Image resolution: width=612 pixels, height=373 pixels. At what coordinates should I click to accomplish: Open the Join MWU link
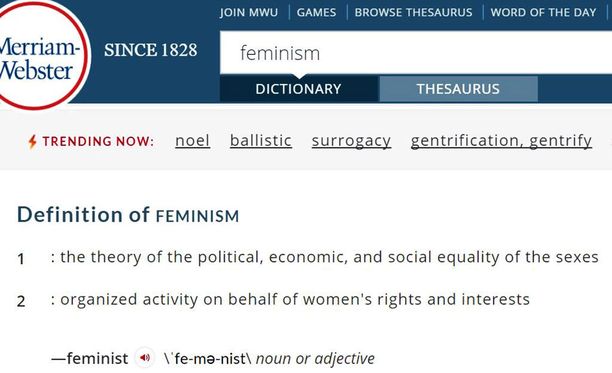point(249,12)
